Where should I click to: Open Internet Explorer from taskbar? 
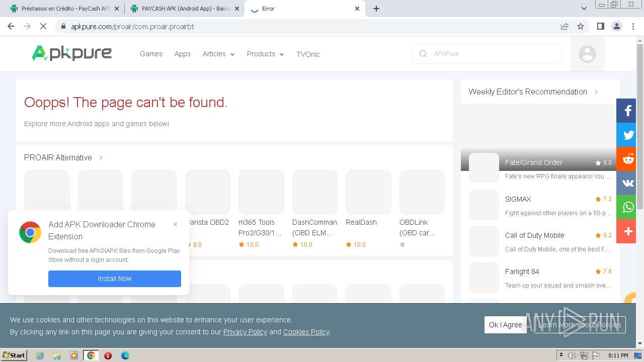pyautogui.click(x=40, y=355)
